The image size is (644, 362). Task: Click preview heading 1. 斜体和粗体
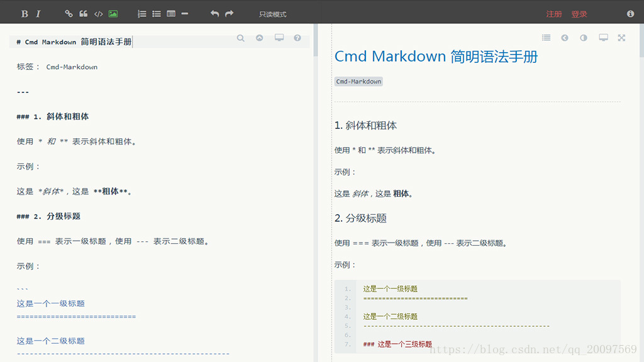click(365, 126)
